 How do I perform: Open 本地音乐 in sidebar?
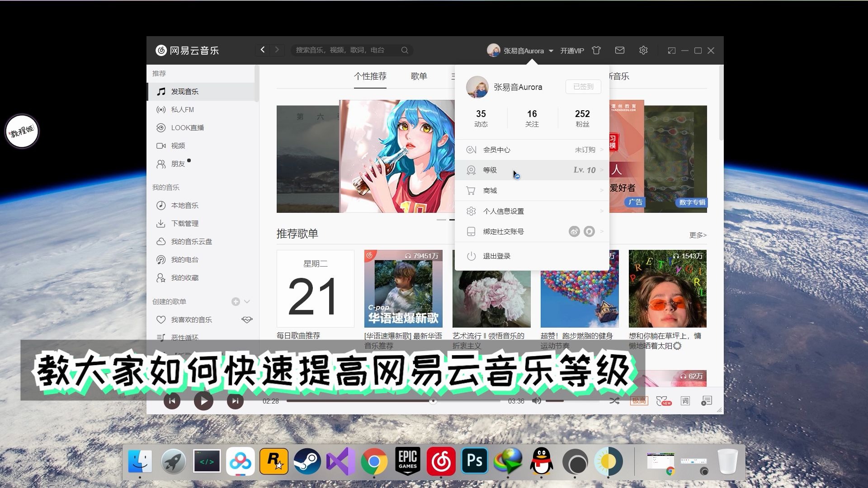[202, 205]
